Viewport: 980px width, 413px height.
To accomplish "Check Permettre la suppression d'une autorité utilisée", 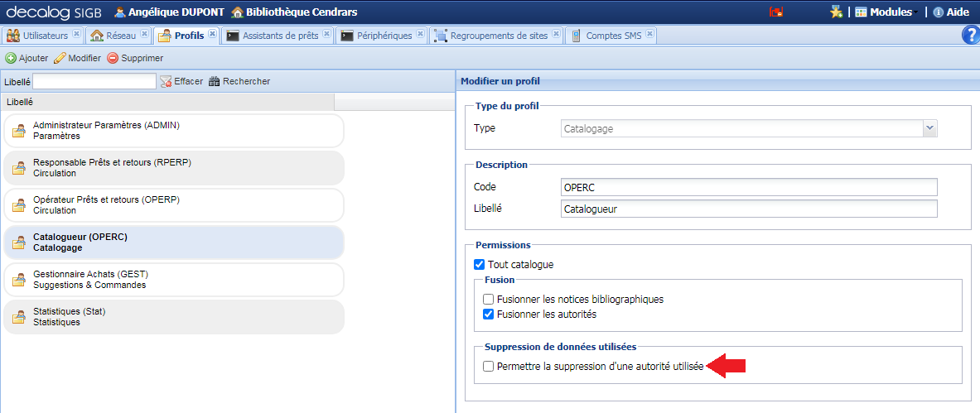I will tap(489, 367).
